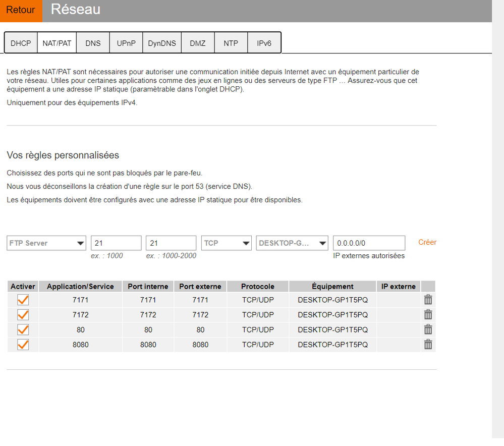Image resolution: width=504 pixels, height=446 pixels.
Task: Switch to the DHCP tab
Action: [x=21, y=43]
